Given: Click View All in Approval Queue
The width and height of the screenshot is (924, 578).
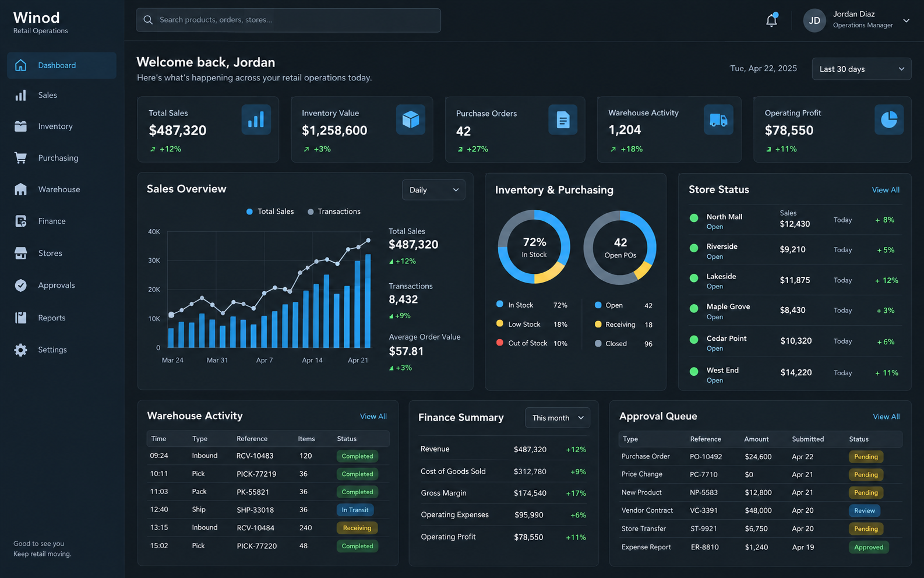Looking at the screenshot, I should tap(886, 417).
